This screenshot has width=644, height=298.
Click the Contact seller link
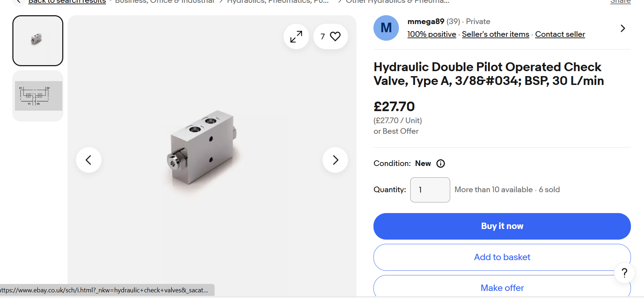[560, 34]
